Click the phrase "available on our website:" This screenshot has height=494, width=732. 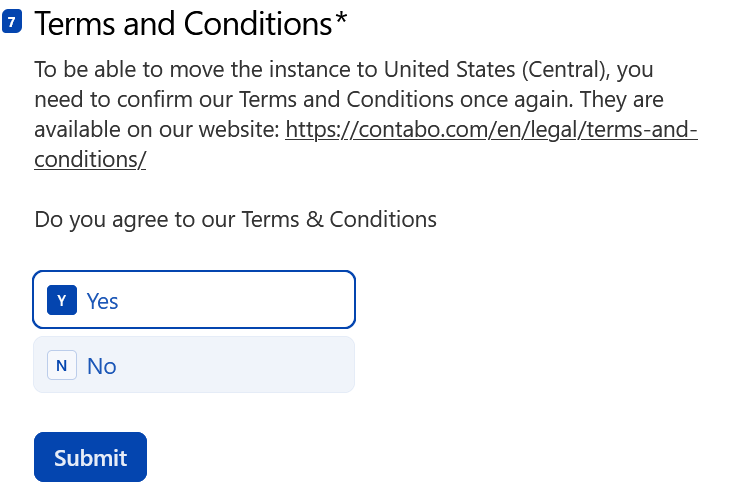157,130
